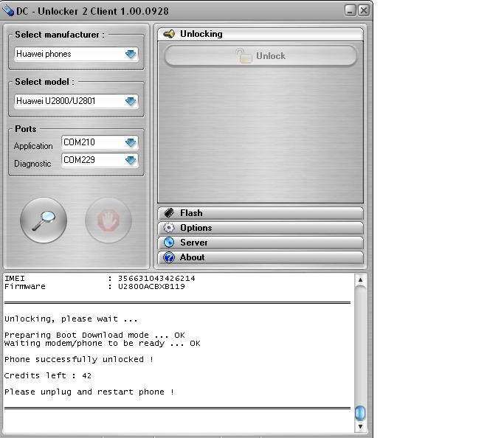
Task: Click the COM229 diagnostic port field
Action: point(100,160)
